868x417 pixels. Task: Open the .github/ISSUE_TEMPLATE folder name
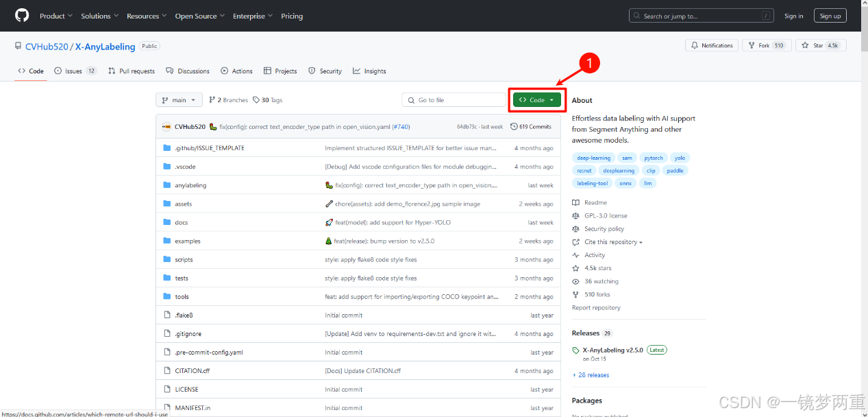click(x=210, y=148)
